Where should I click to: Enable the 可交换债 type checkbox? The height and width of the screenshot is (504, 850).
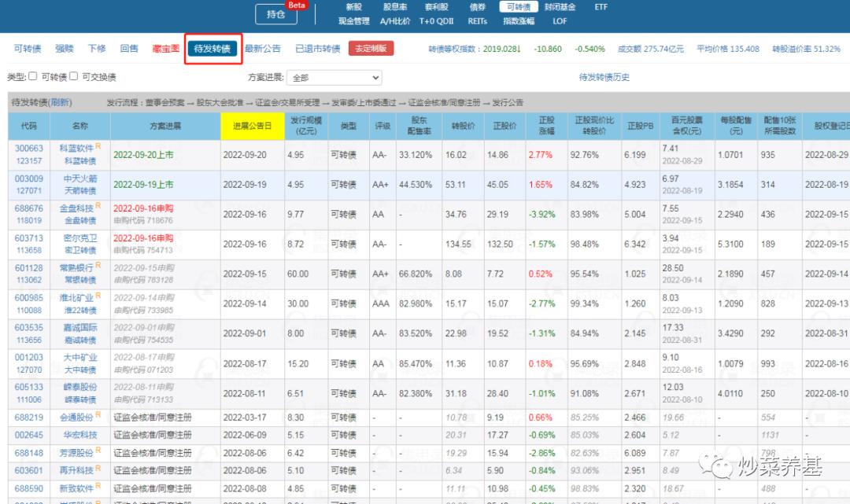click(x=73, y=76)
